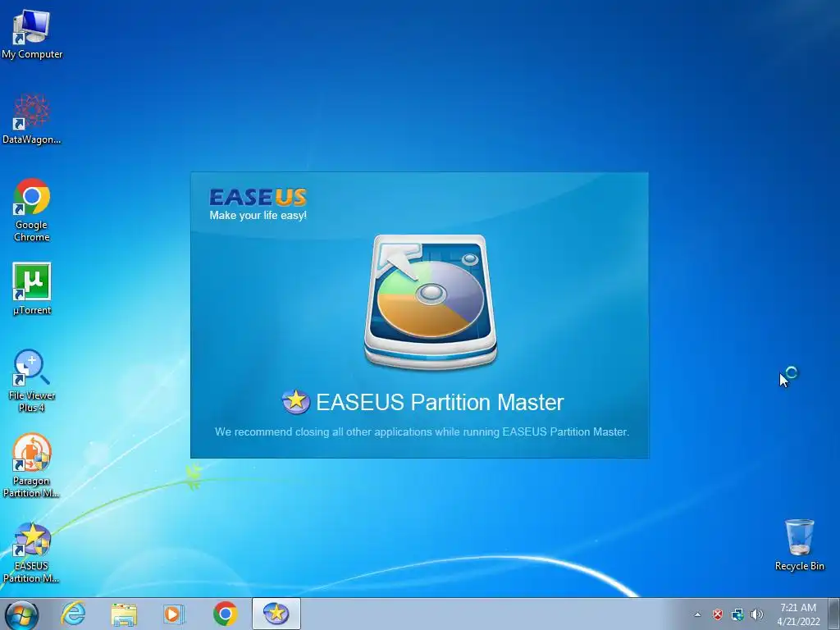
Task: Select the EASEUS Partition Master desktop shortcut
Action: click(32, 552)
